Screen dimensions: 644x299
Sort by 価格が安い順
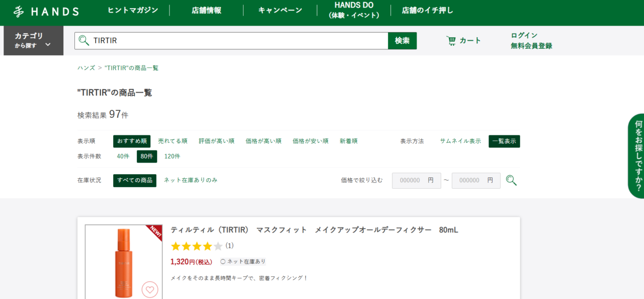[x=310, y=141]
